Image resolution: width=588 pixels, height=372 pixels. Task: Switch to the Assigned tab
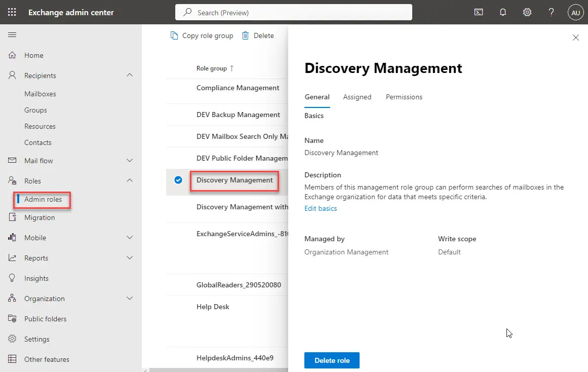click(x=357, y=97)
